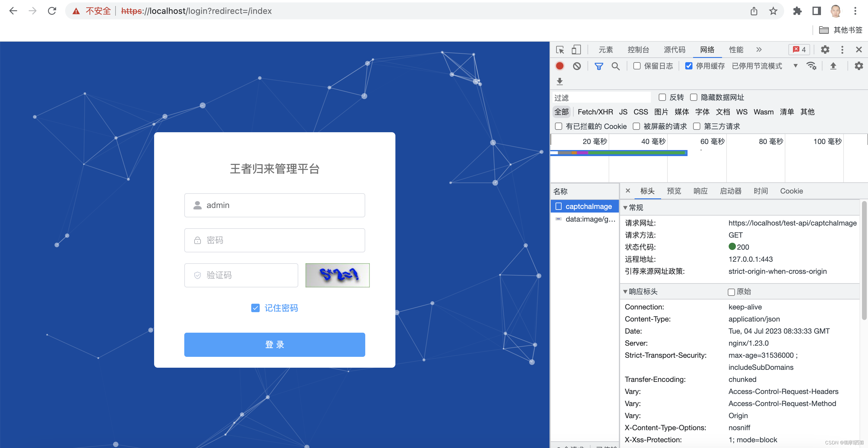This screenshot has width=868, height=448.
Task: Check the 反转 checkbox
Action: click(662, 97)
